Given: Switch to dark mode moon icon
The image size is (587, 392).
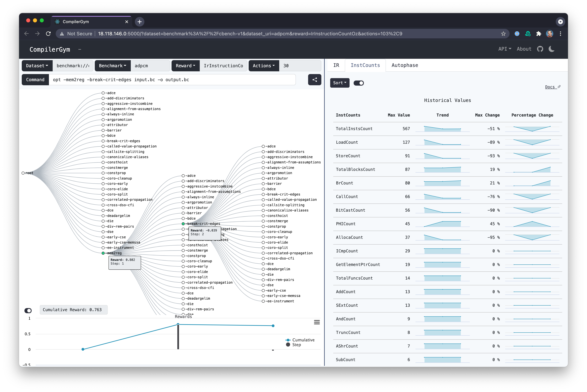Looking at the screenshot, I should click(552, 49).
